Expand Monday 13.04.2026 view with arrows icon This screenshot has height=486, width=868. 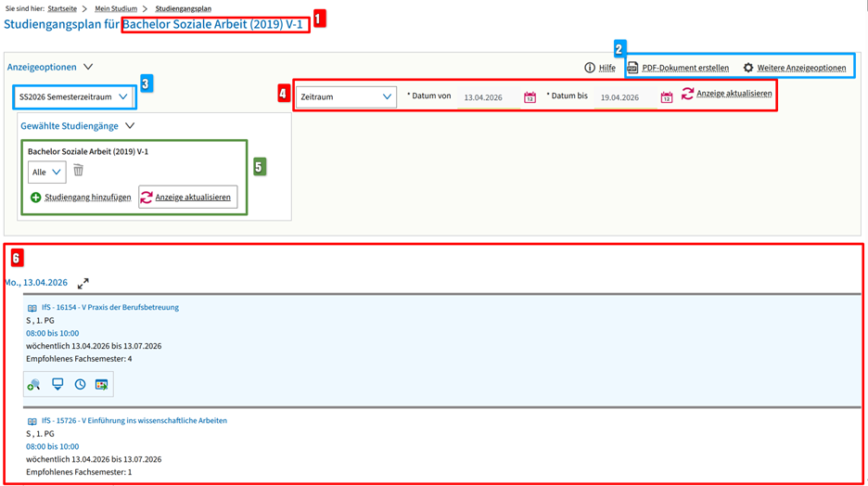[83, 283]
